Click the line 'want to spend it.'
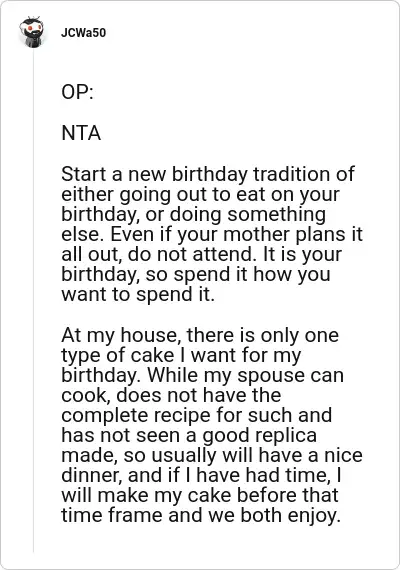 tap(138, 294)
